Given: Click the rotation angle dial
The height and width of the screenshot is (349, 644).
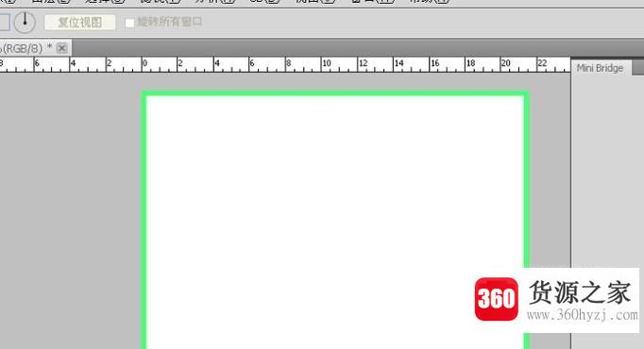Looking at the screenshot, I should pos(25,23).
